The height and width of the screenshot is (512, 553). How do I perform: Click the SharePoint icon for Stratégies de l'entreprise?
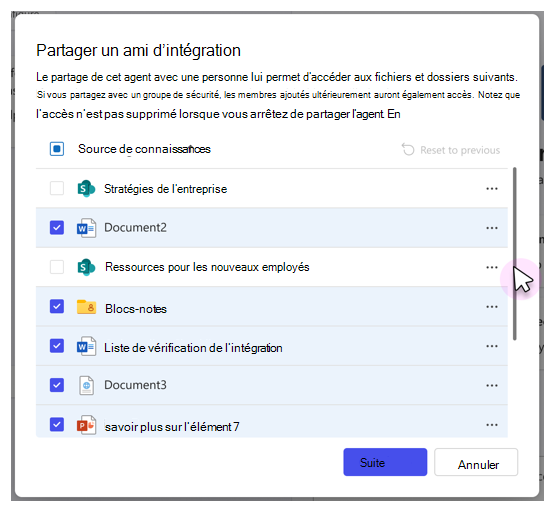click(x=86, y=189)
